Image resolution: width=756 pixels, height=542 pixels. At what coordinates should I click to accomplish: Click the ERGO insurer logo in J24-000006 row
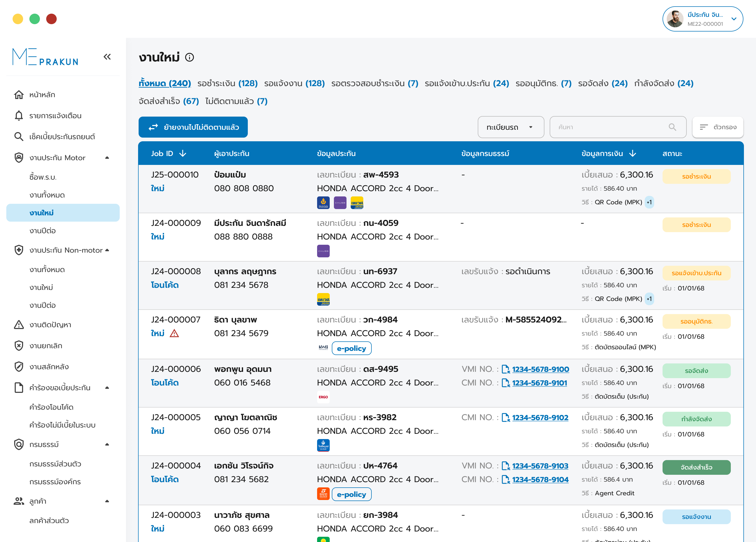tap(323, 397)
